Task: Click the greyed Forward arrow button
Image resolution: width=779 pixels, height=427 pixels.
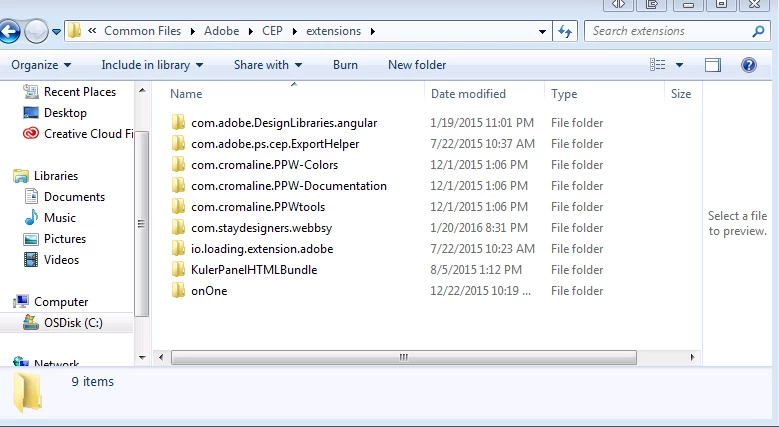Action: click(x=36, y=32)
